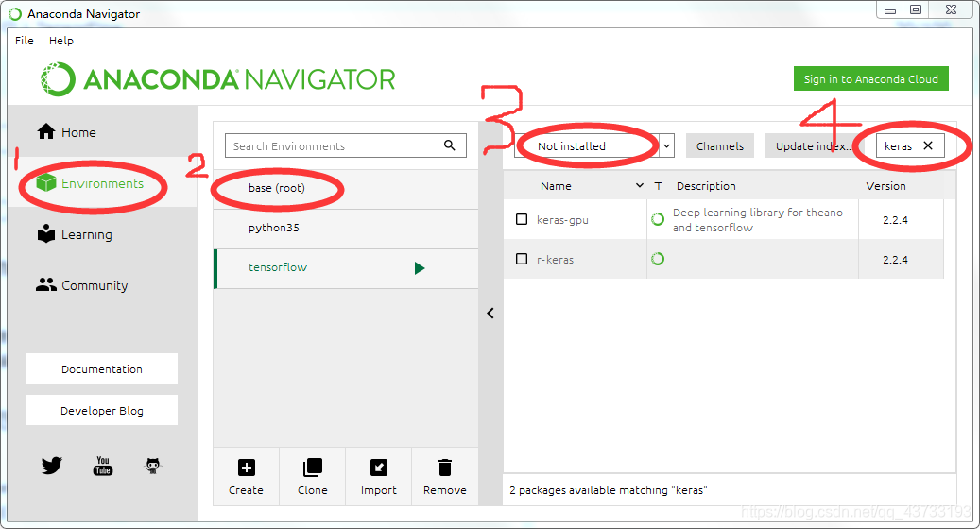Click the Update index button

click(x=813, y=146)
